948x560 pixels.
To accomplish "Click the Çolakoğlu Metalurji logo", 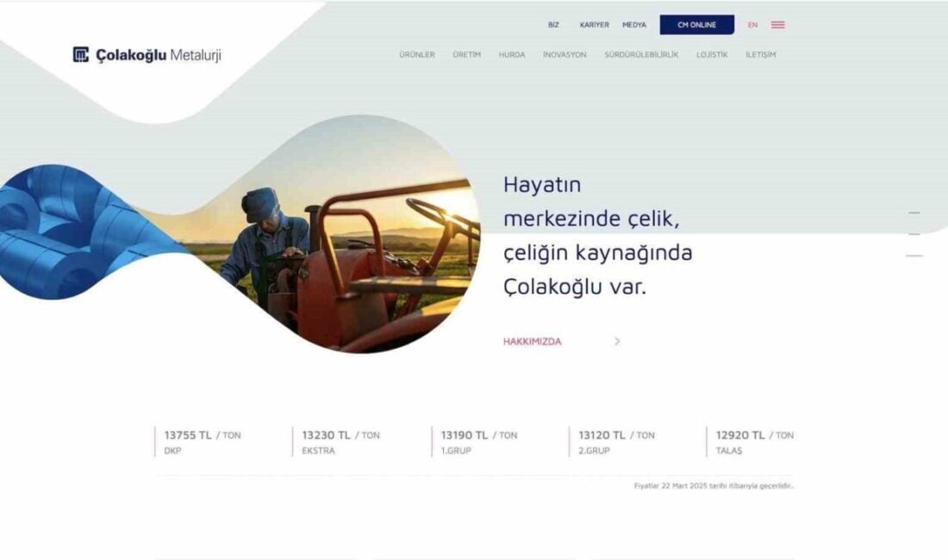I will point(147,55).
